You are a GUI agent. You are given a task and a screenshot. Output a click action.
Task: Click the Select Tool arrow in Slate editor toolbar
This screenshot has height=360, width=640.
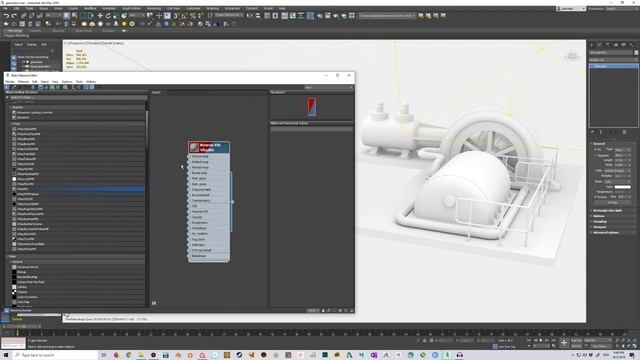[7, 87]
